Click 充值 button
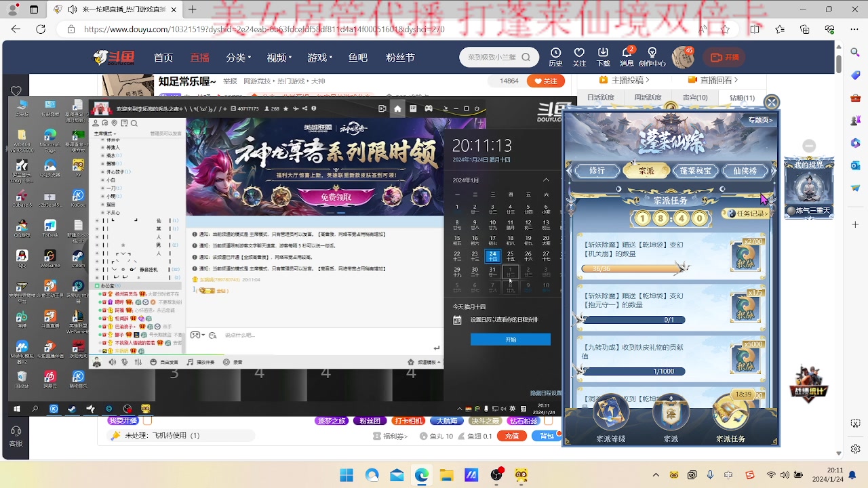The width and height of the screenshot is (868, 488). (x=512, y=436)
